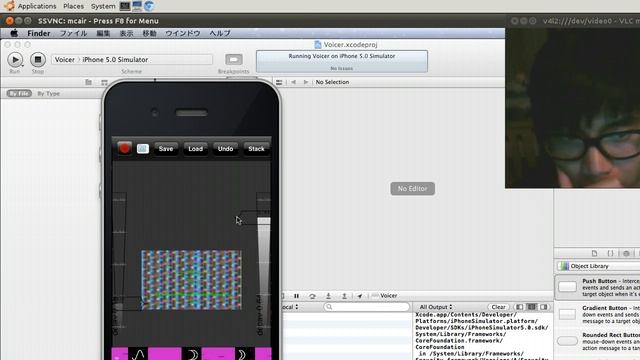The height and width of the screenshot is (360, 640).
Task: Open the 表示 menu
Action: tap(127, 33)
